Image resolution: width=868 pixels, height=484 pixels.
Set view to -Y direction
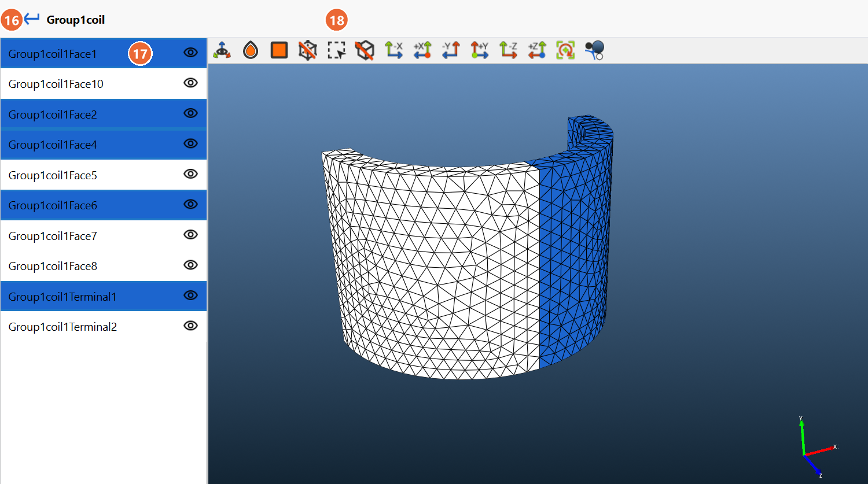click(x=451, y=50)
